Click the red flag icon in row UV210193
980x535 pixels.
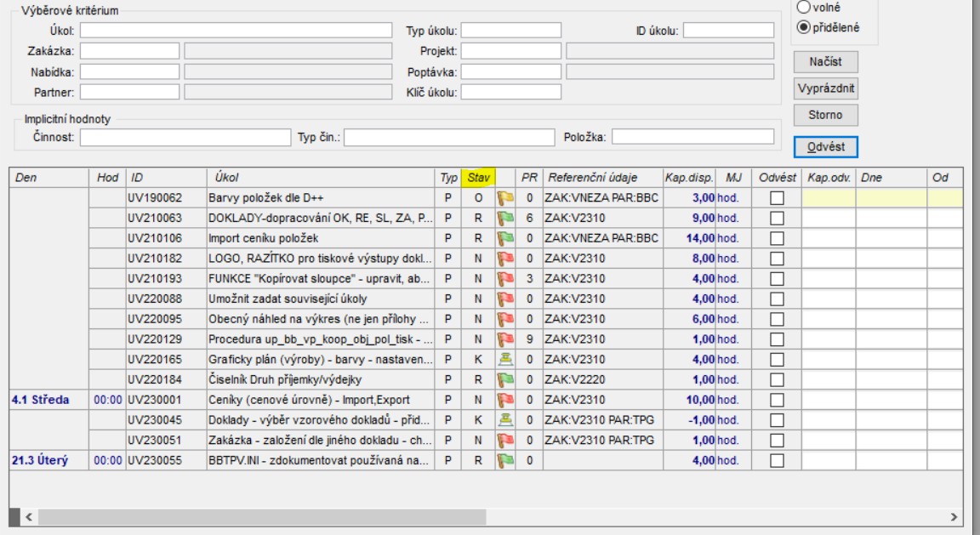pyautogui.click(x=505, y=279)
